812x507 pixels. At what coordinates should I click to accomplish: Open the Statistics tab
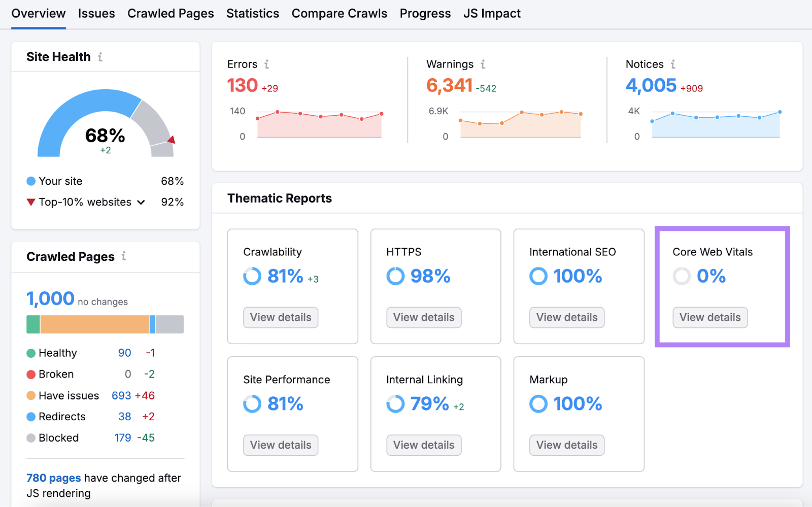coord(252,13)
